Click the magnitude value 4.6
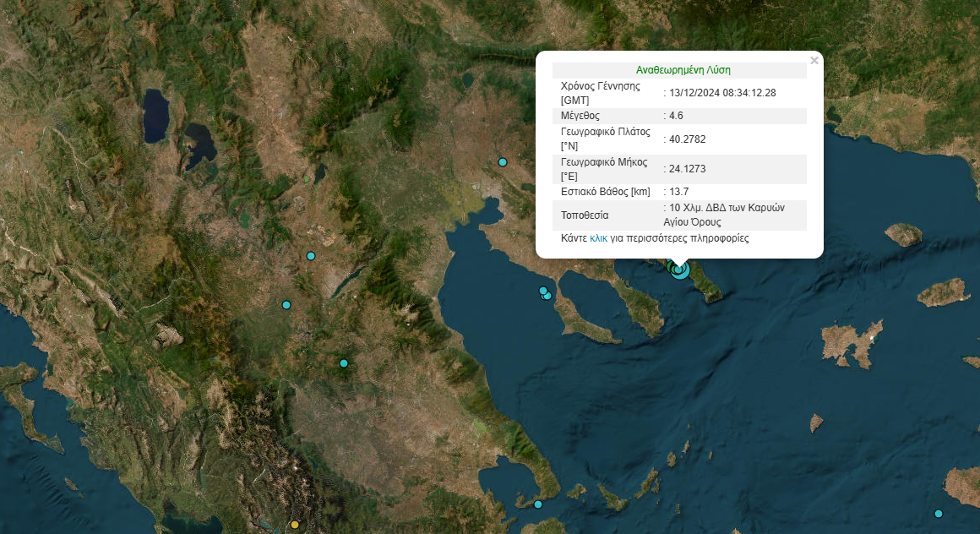 click(676, 116)
